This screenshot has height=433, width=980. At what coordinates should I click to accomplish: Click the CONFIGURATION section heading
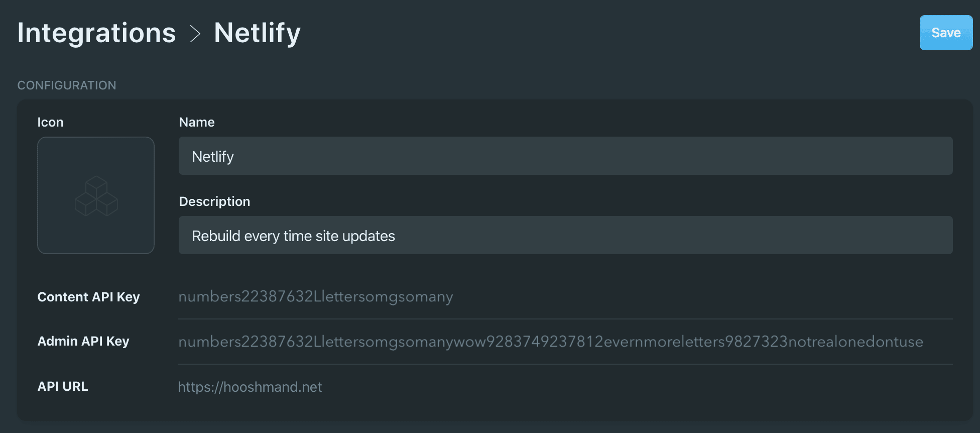67,85
